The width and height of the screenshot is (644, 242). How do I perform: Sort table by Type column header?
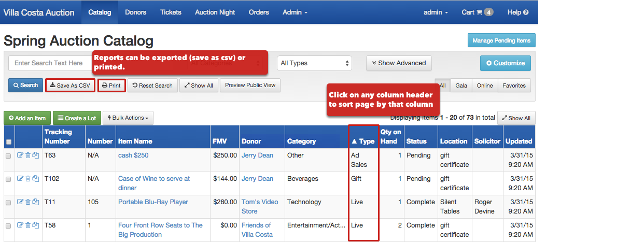pyautogui.click(x=363, y=141)
